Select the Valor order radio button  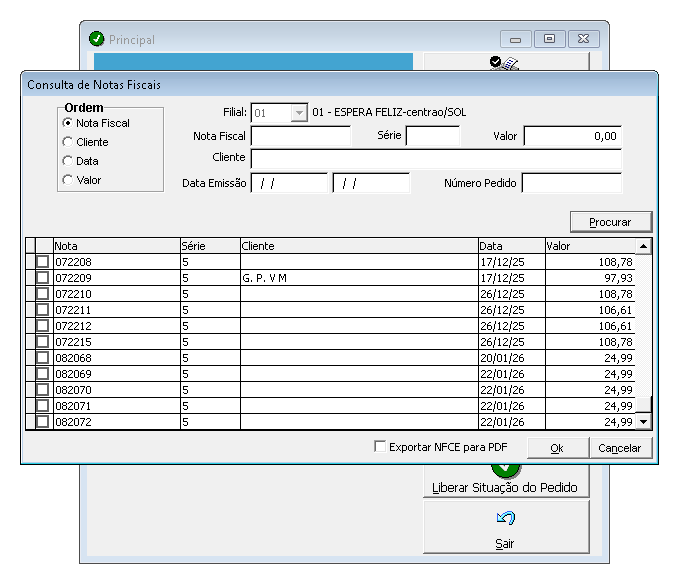point(68,180)
